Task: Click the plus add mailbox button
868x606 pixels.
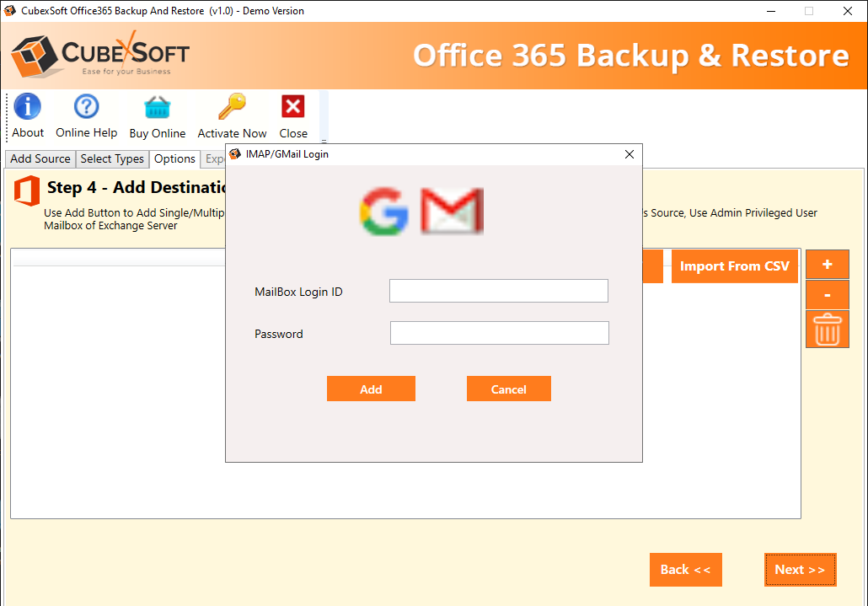Action: tap(827, 264)
